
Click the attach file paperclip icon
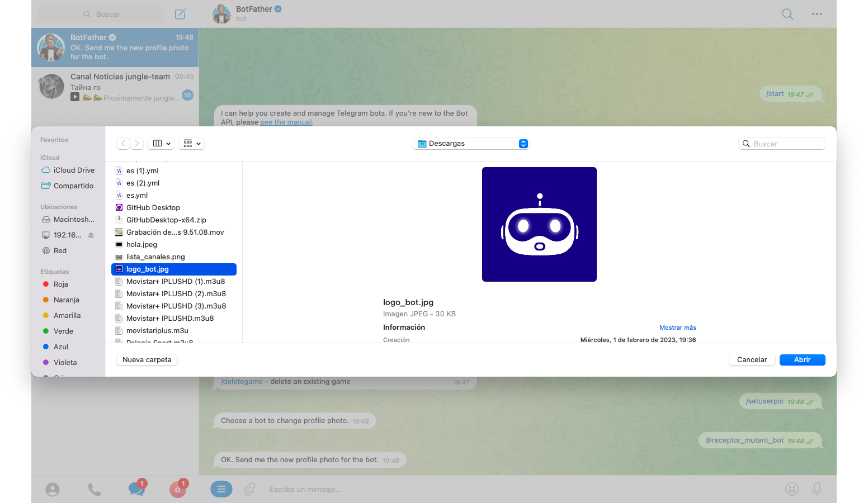(249, 489)
